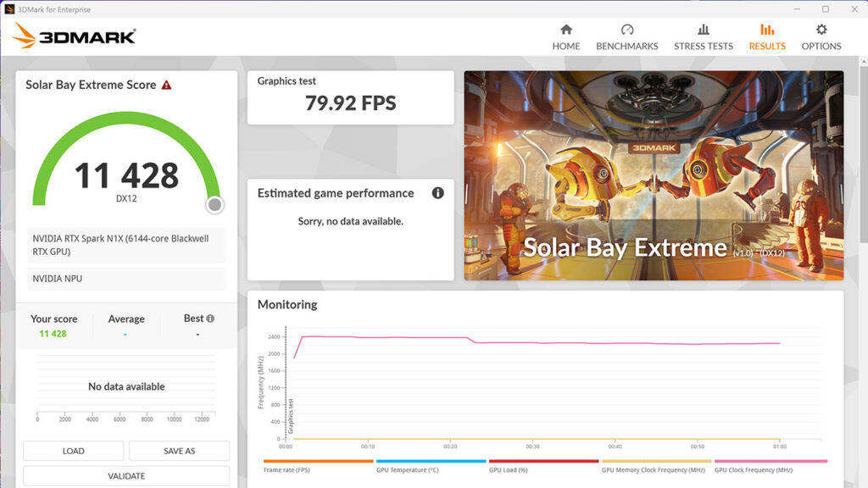The width and height of the screenshot is (868, 488).
Task: Toggle the GPU Load (%) legend item
Action: (543, 467)
